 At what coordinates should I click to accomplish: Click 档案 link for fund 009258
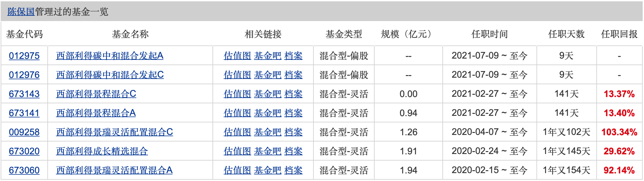(293, 132)
